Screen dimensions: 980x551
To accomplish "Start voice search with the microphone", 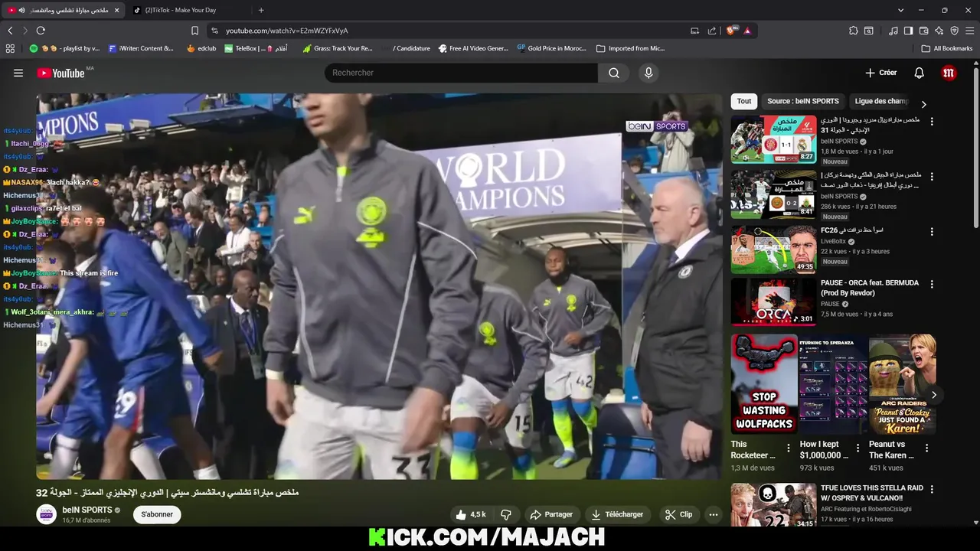I will pyautogui.click(x=648, y=73).
